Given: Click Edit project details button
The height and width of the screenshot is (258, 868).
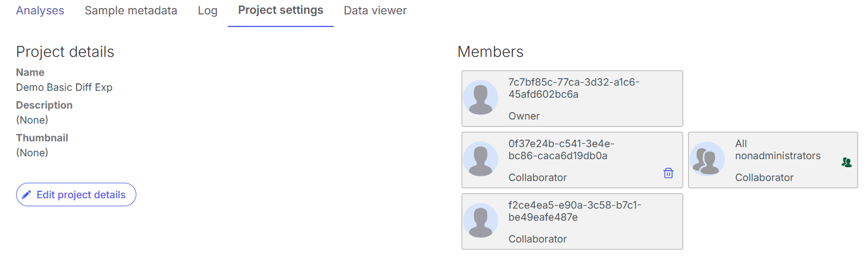Looking at the screenshot, I should [x=76, y=195].
